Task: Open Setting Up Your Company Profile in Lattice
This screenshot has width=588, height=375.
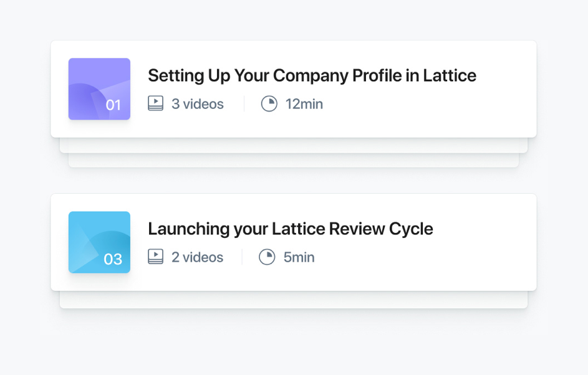Action: 312,75
